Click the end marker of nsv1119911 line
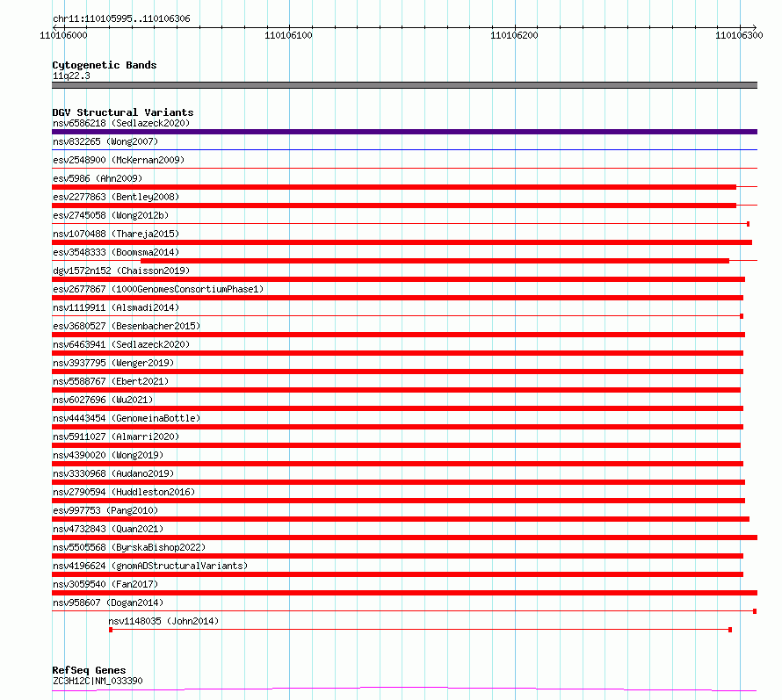 tap(742, 316)
